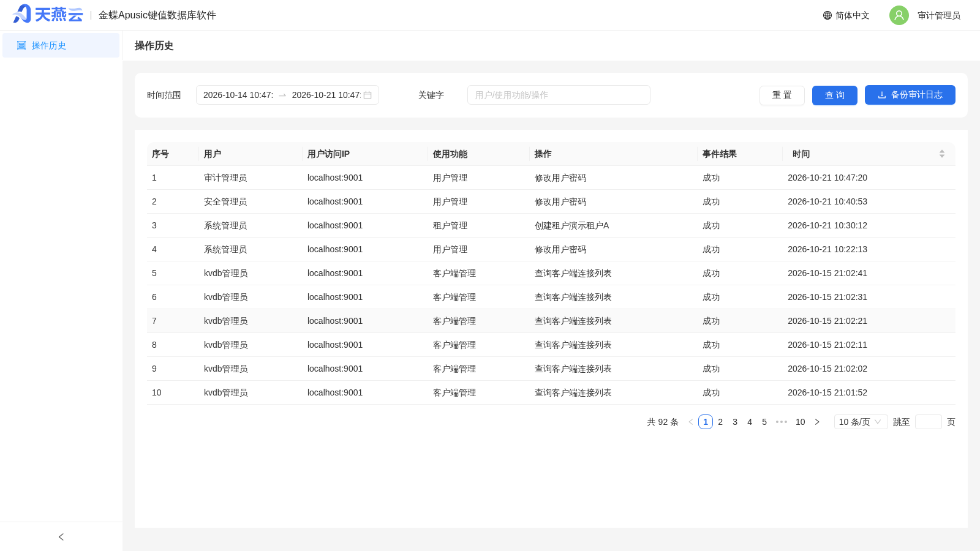The width and height of the screenshot is (980, 551).
Task: Click timestamp 2026-10-21 10:22:13
Action: (x=827, y=249)
